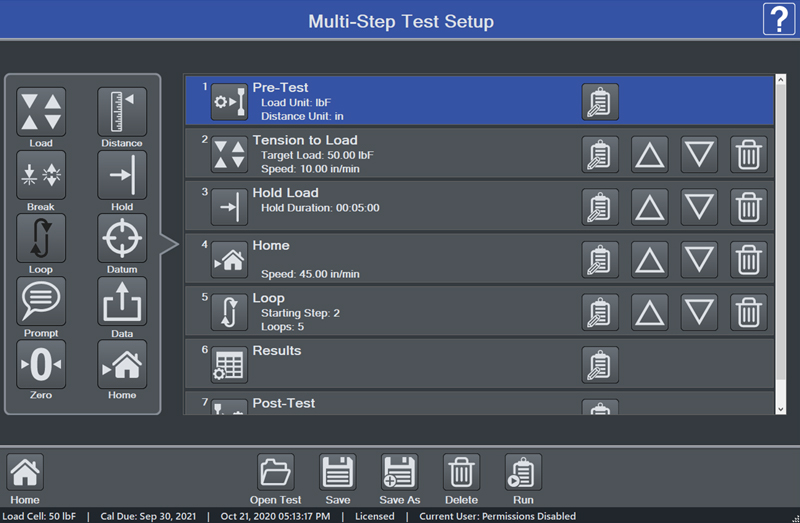Select the Results step row
The height and width of the screenshot is (523, 800).
400,364
